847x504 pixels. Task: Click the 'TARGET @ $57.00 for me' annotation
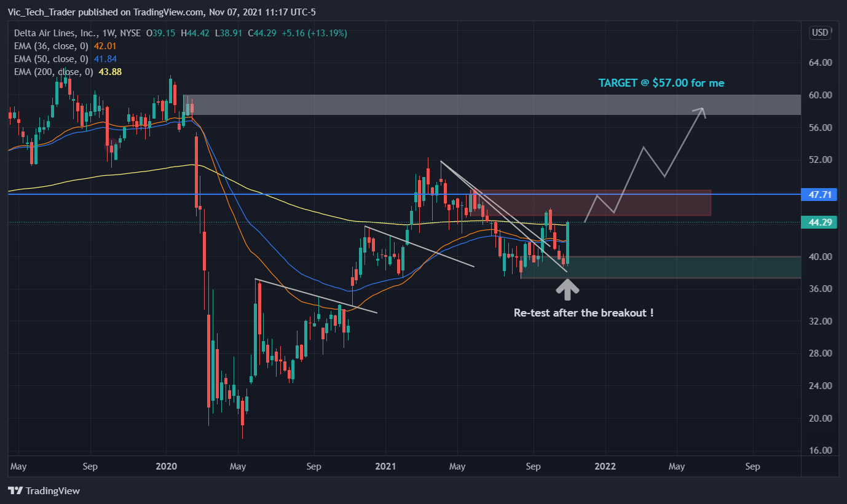tap(661, 83)
